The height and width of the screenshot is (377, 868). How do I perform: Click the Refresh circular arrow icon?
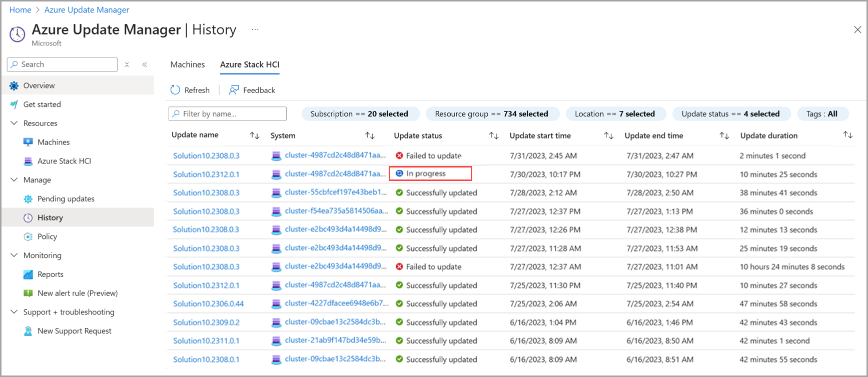click(175, 90)
